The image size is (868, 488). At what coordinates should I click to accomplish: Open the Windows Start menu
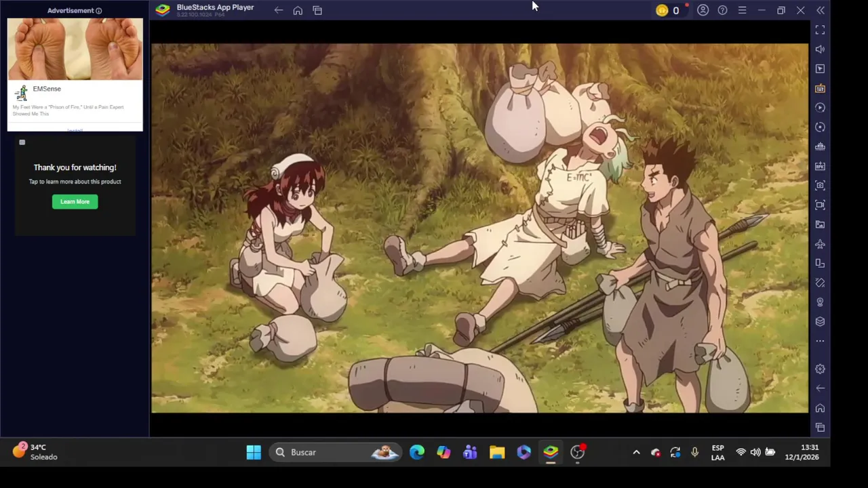pyautogui.click(x=254, y=452)
